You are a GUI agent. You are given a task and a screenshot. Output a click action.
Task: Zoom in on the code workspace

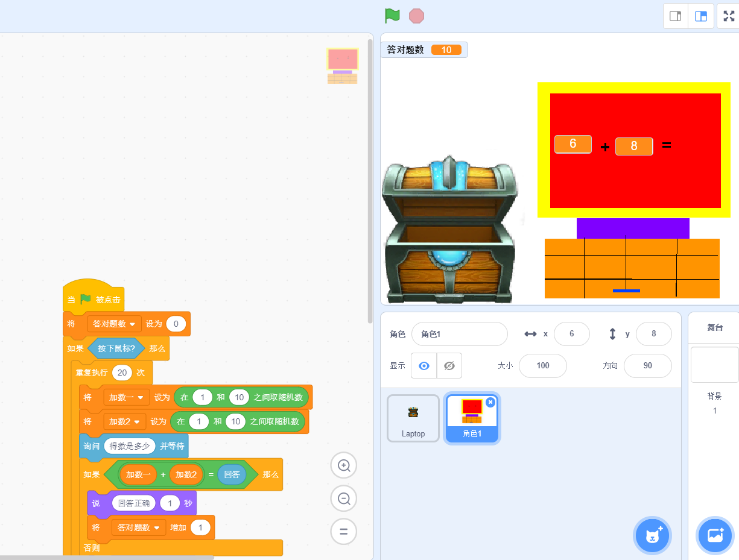[x=344, y=465]
